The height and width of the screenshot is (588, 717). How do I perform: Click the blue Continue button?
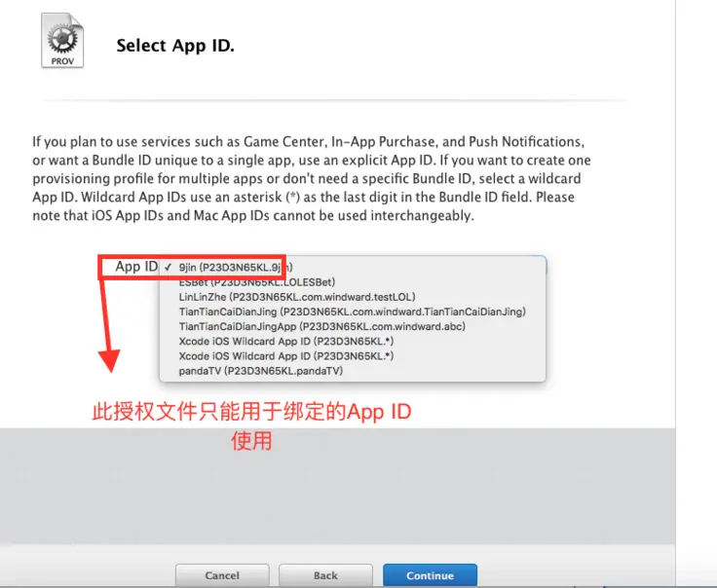tap(430, 575)
